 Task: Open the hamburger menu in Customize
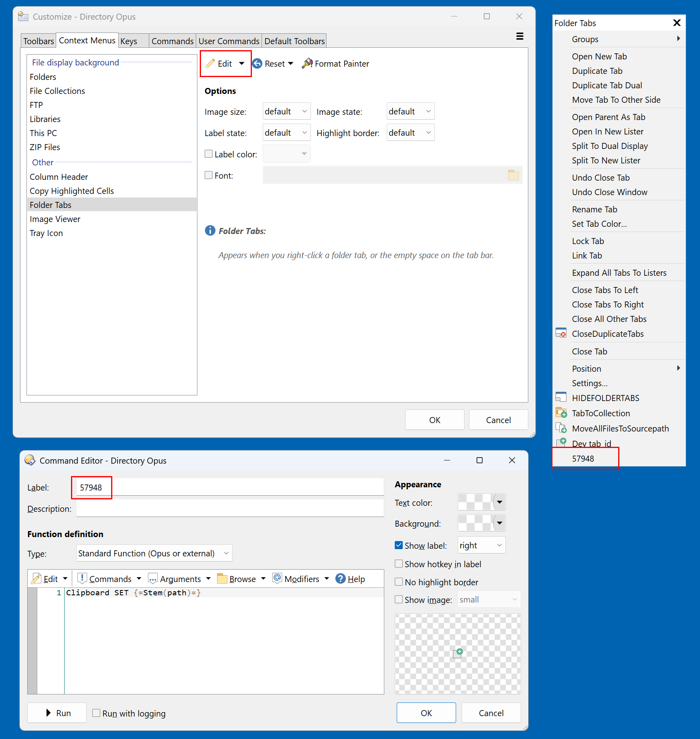pos(519,37)
